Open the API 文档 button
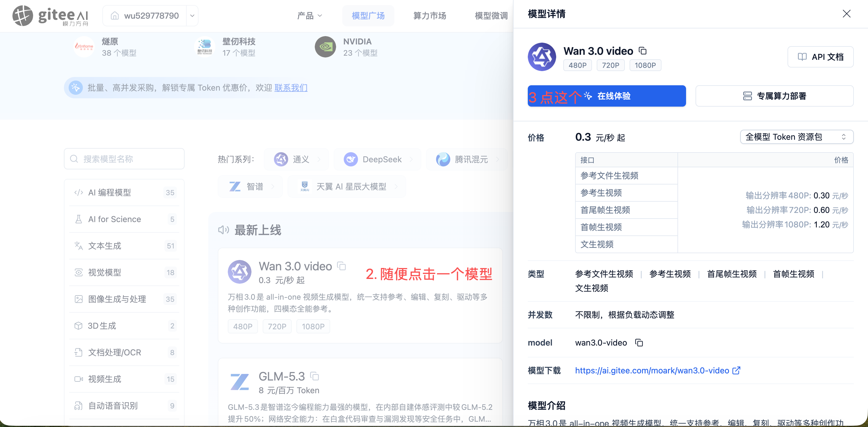 click(x=820, y=57)
